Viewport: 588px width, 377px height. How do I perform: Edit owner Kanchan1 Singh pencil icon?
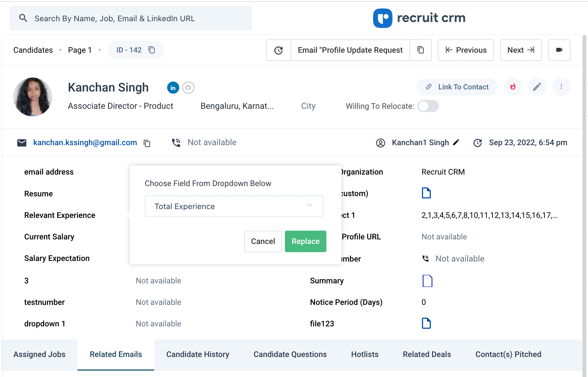tap(456, 142)
